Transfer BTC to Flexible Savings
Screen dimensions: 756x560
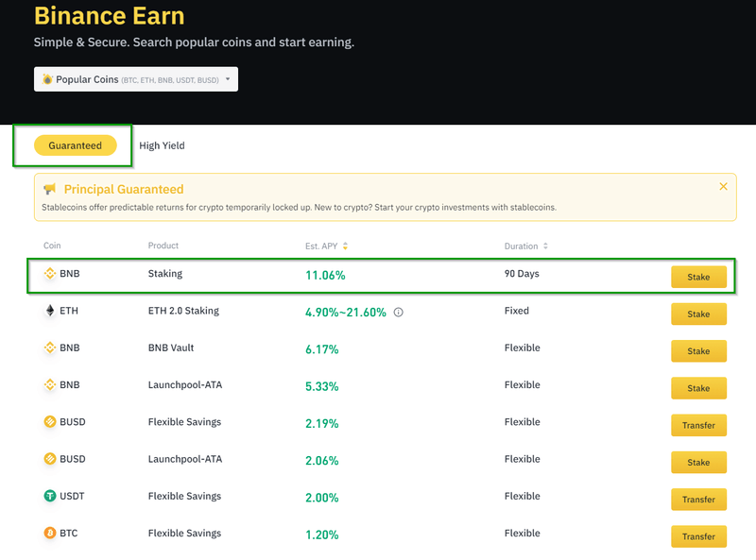(x=698, y=536)
